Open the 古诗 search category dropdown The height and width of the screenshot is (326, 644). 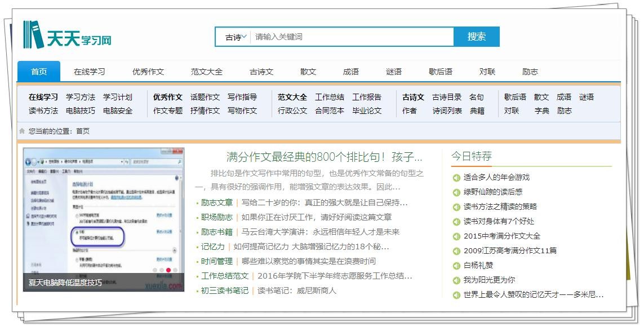(236, 37)
